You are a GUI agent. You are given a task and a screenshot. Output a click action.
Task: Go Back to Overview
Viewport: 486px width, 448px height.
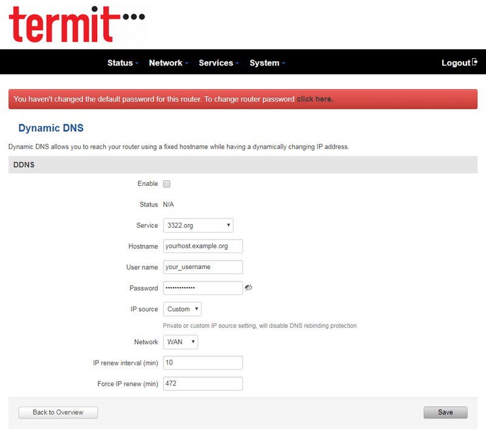click(58, 412)
